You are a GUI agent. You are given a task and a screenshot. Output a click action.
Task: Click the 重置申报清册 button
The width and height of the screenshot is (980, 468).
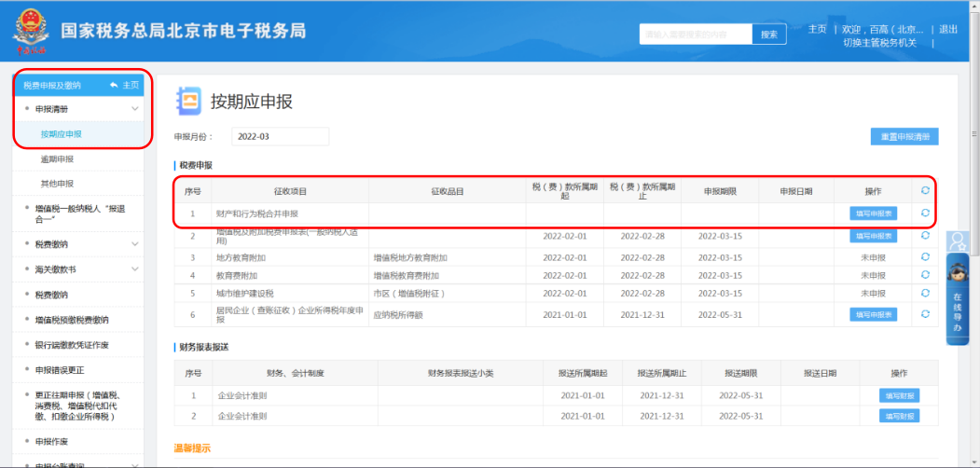pos(904,137)
